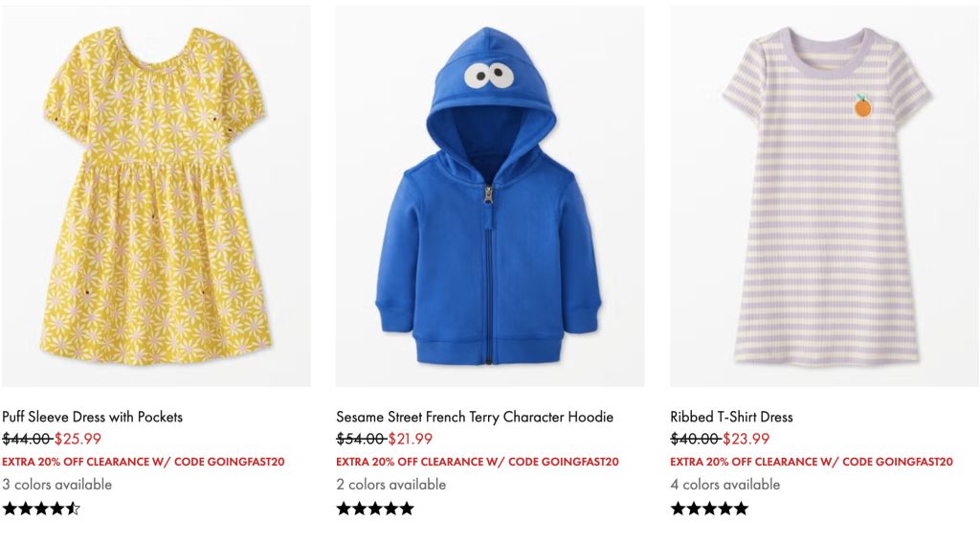Click the crossed-out $54.00 original price
980x545 pixels.
[x=360, y=440]
